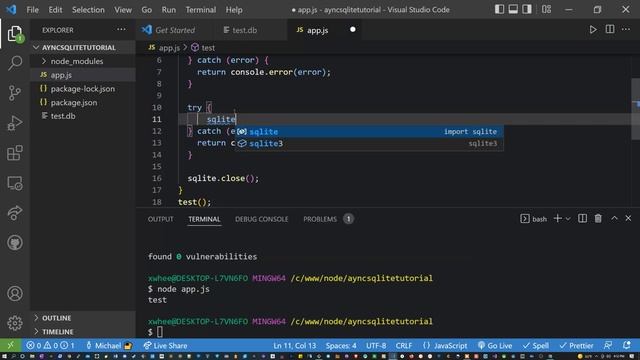Select the bash terminal label
640x360 pixels.
534,219
